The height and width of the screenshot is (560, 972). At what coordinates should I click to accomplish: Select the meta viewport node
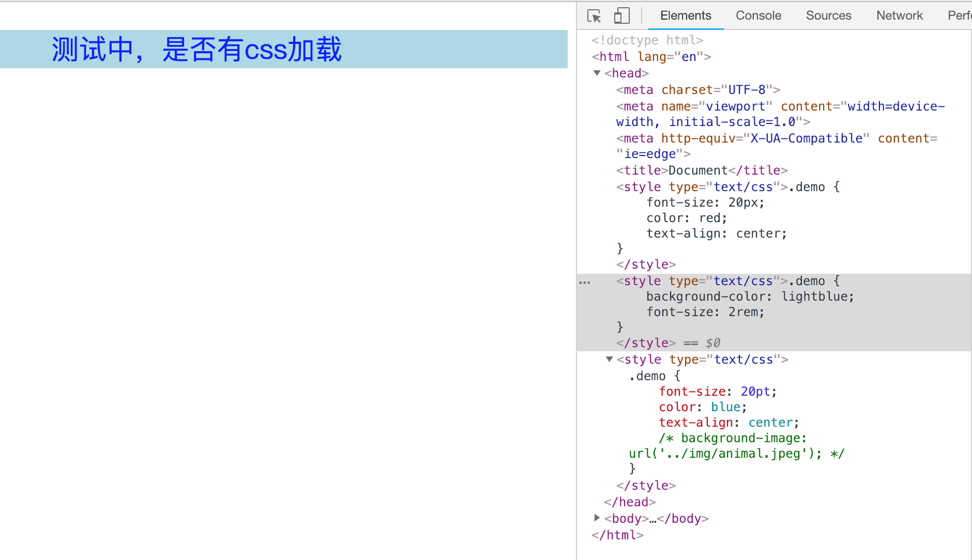[781, 114]
